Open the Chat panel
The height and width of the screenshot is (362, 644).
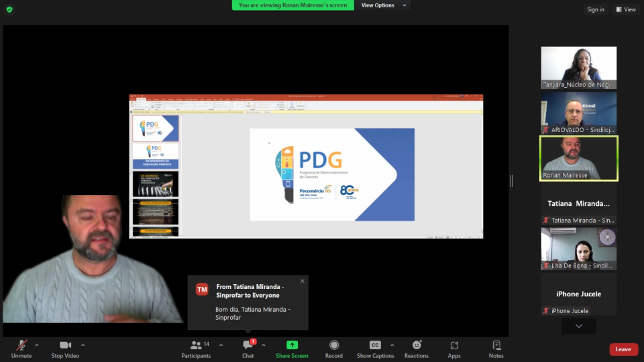click(248, 348)
